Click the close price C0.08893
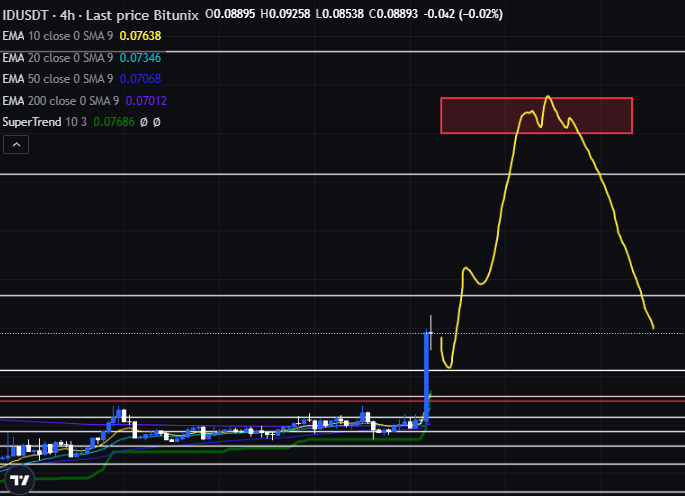Image resolution: width=685 pixels, height=496 pixels. click(x=393, y=14)
